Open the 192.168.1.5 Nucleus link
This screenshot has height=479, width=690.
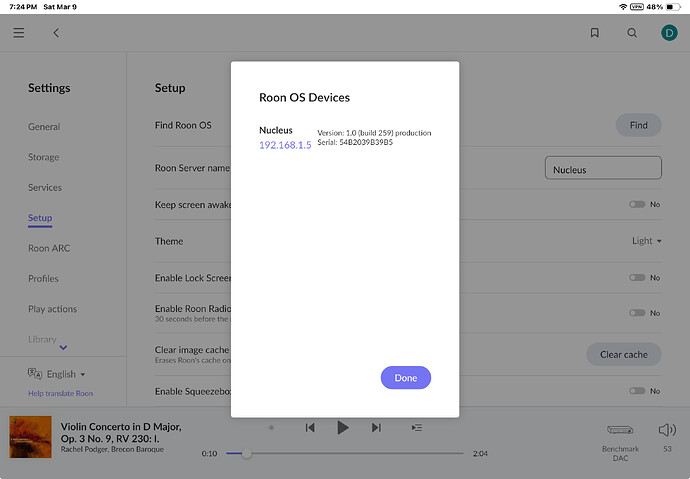click(x=285, y=145)
